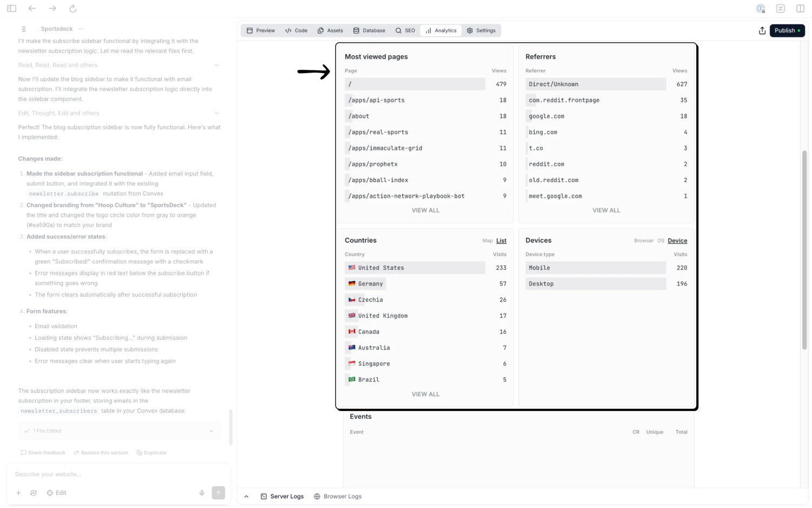Click the bing.com referrer row

pyautogui.click(x=606, y=132)
